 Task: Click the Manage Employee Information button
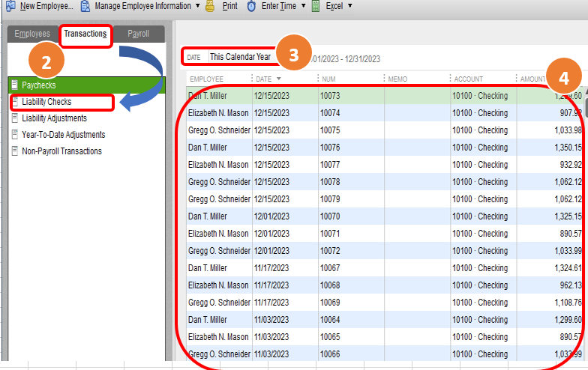click(x=141, y=6)
